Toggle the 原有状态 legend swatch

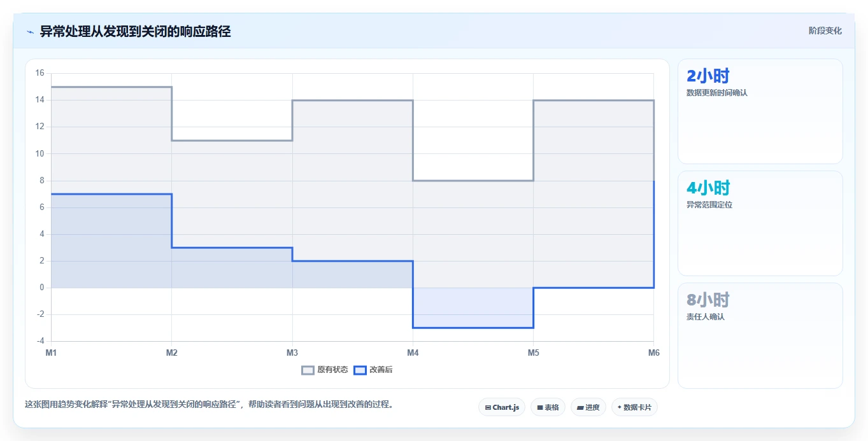click(308, 370)
